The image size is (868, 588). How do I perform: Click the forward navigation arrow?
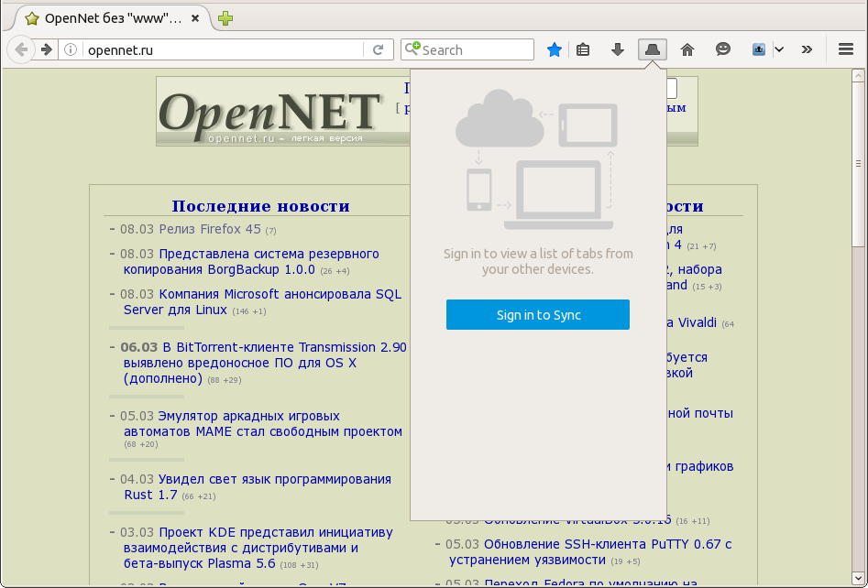point(45,50)
